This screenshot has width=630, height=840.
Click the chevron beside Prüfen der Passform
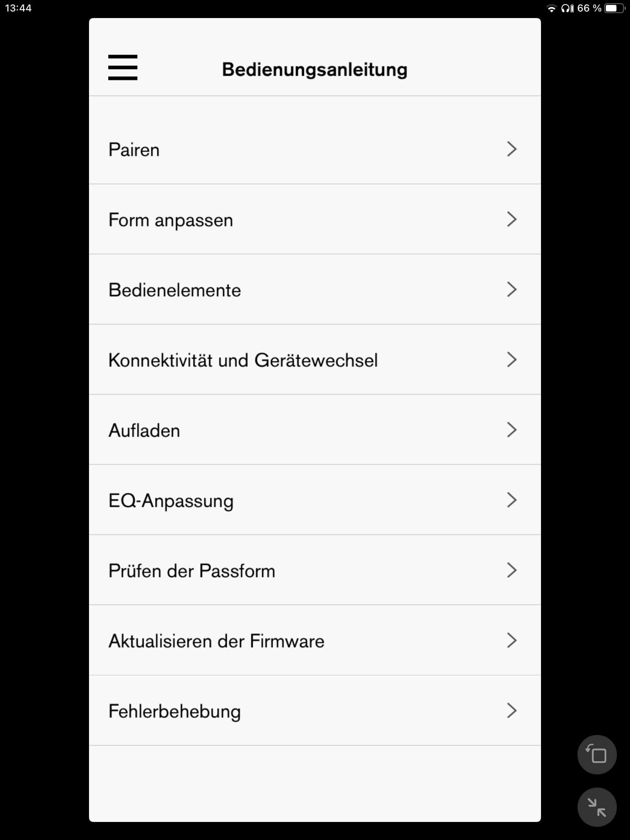tap(511, 570)
